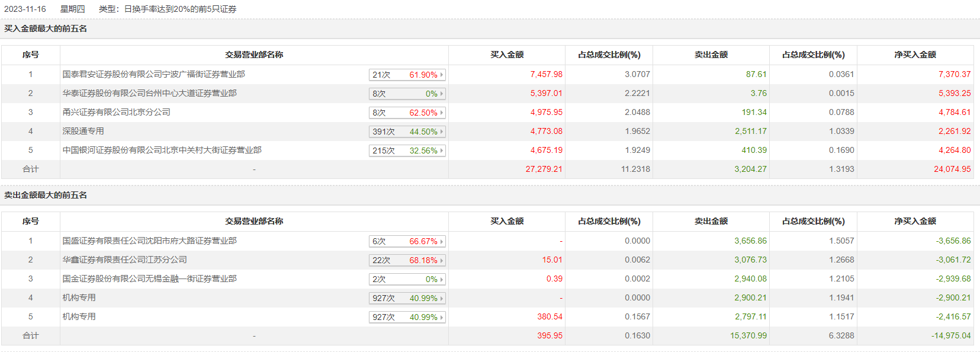Select the 买入金额最大的前五名 section heading
Viewport: 980px width, 352px height.
click(x=46, y=28)
